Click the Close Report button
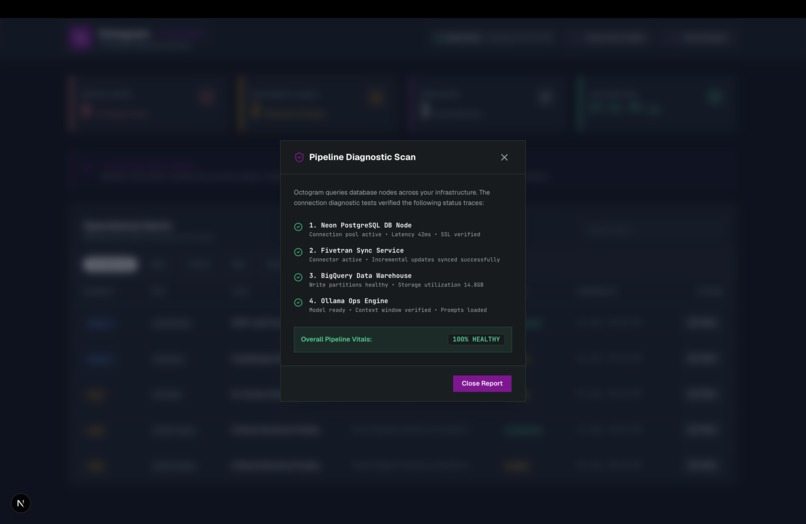 [x=482, y=384]
